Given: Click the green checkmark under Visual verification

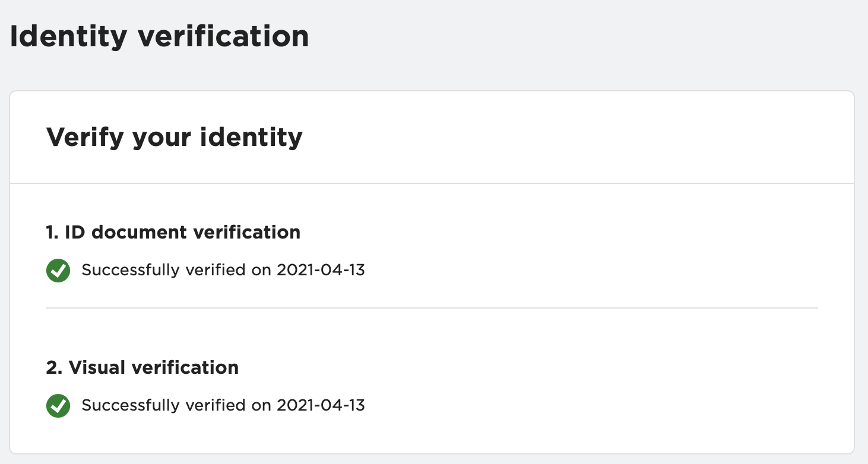Looking at the screenshot, I should click(x=58, y=406).
